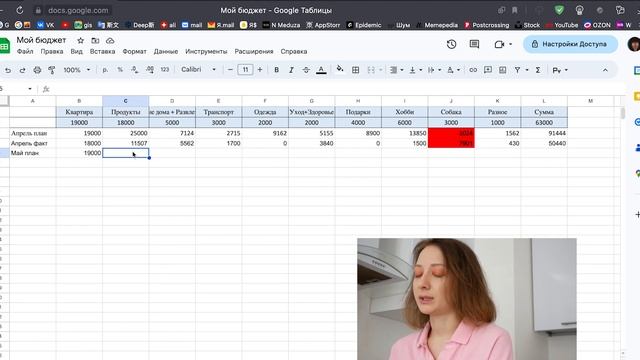
Task: Open the OZON bookmark
Action: tap(597, 25)
